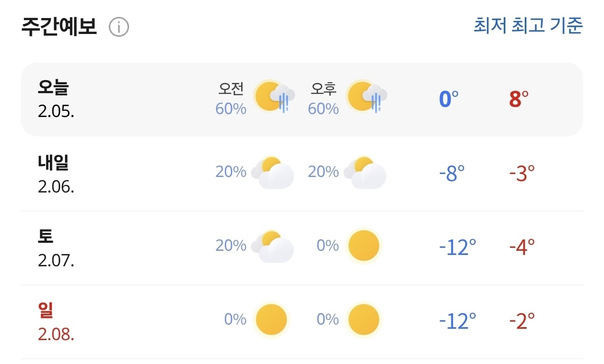The width and height of the screenshot is (604, 364).
Task: Select the 토 2.07. forecast row label
Action: click(56, 248)
